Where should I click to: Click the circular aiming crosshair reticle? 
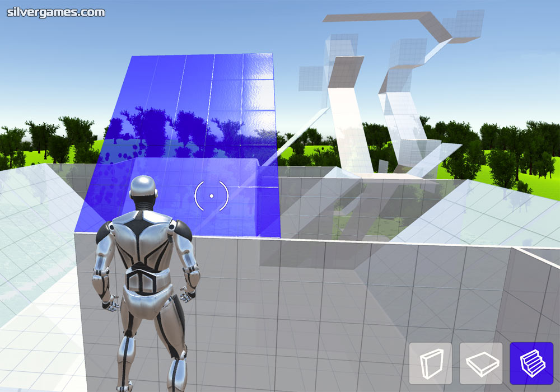coord(211,196)
